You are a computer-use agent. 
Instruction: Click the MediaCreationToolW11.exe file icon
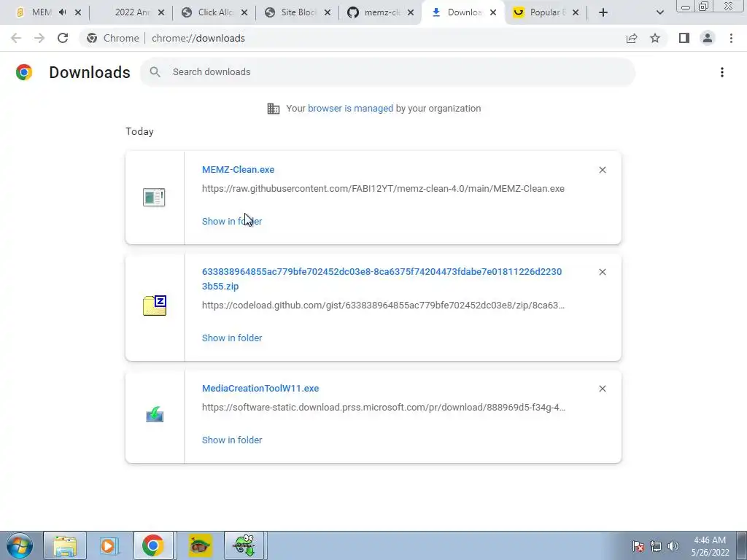coord(155,414)
